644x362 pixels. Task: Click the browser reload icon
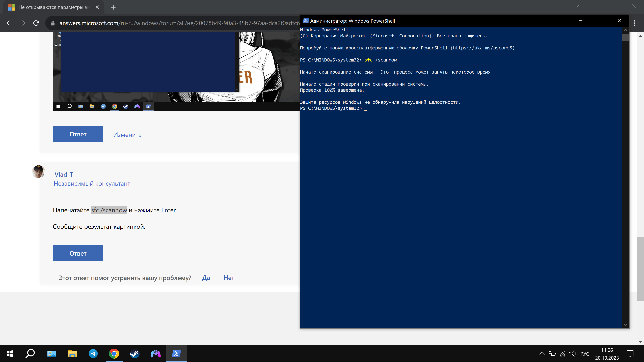[36, 23]
